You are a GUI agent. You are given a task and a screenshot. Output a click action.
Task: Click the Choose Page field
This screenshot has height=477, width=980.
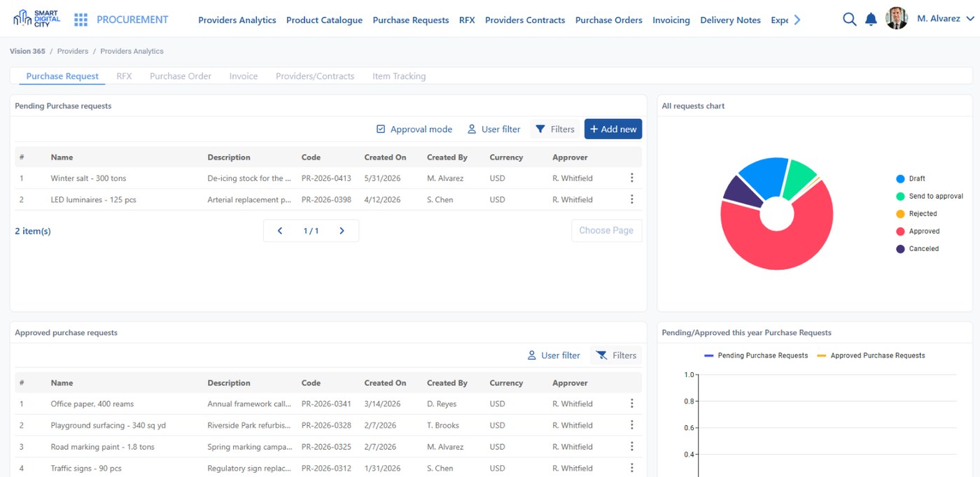(606, 231)
